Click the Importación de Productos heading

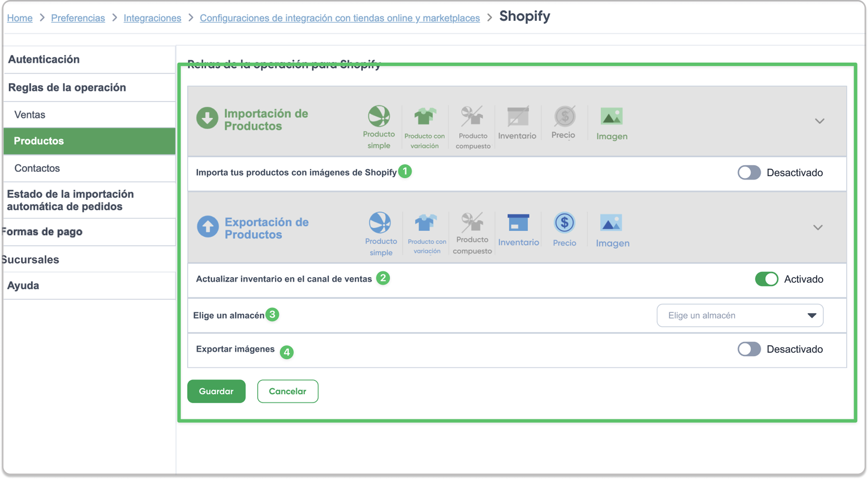click(x=266, y=119)
